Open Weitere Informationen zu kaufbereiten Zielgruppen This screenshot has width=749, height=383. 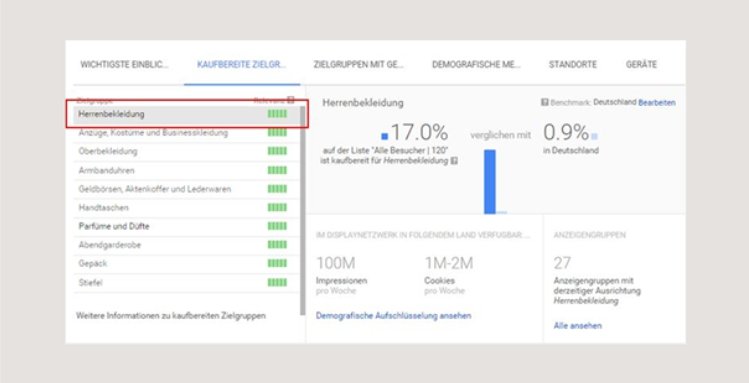[171, 316]
